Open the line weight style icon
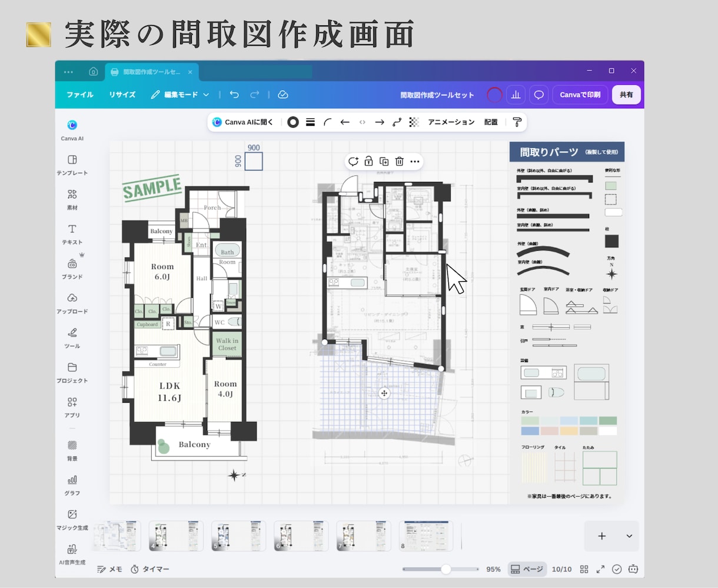This screenshot has width=718, height=588. click(x=310, y=122)
